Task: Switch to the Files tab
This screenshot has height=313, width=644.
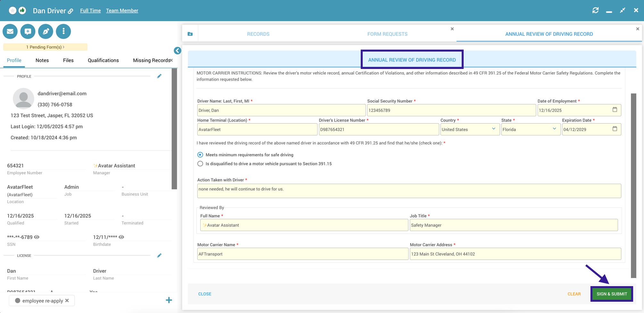Action: [x=68, y=60]
